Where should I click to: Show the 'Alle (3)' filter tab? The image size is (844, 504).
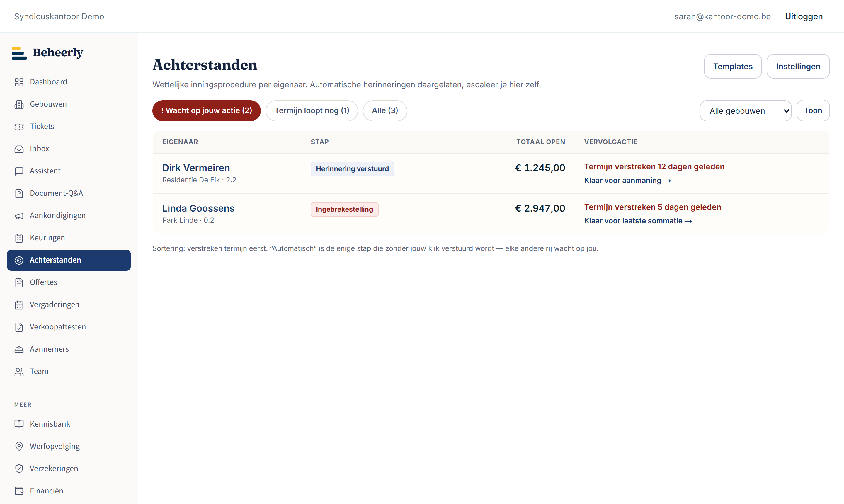[385, 111]
